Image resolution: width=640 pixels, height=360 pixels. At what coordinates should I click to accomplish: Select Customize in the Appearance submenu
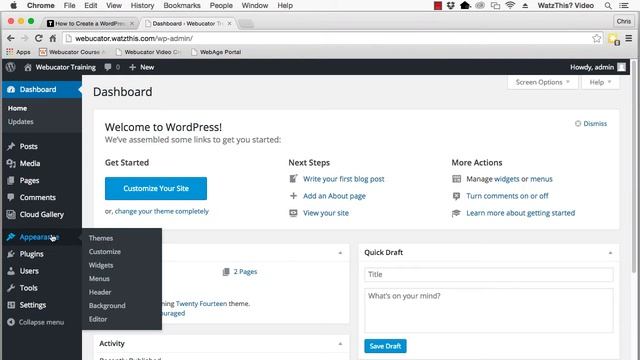click(105, 251)
